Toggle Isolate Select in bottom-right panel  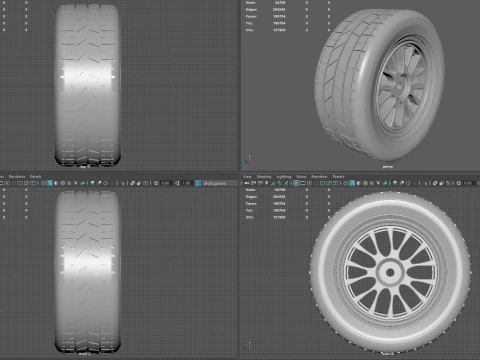click(x=425, y=183)
